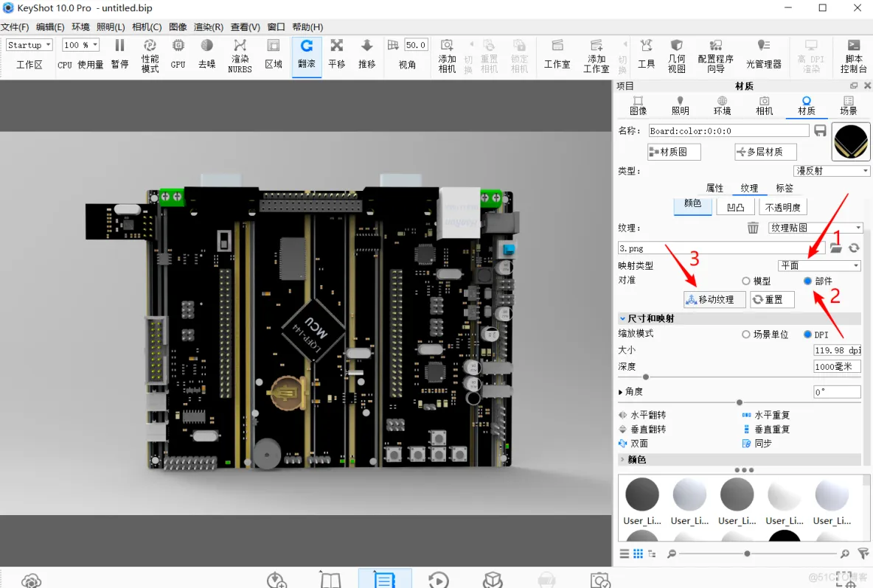Select the 凹凸 bump texture button

pos(735,207)
